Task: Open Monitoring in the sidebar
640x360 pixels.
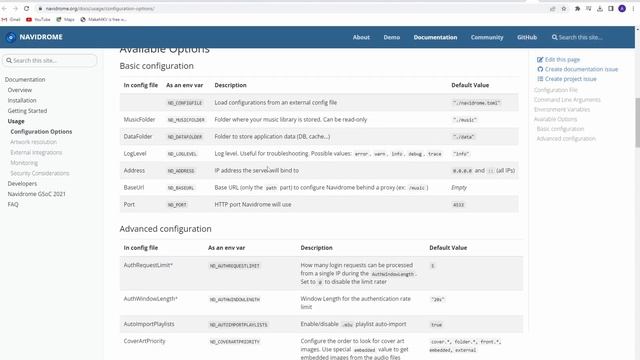Action: pyautogui.click(x=24, y=163)
